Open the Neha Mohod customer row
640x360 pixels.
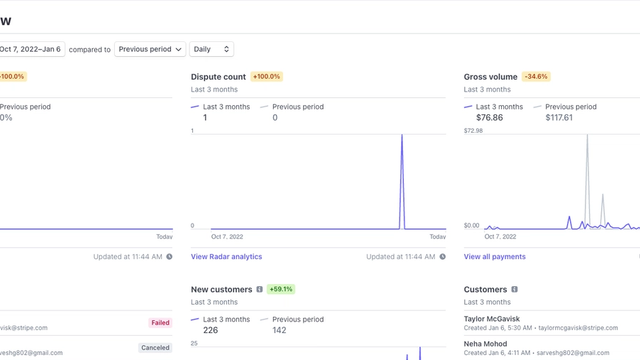pyautogui.click(x=552, y=348)
